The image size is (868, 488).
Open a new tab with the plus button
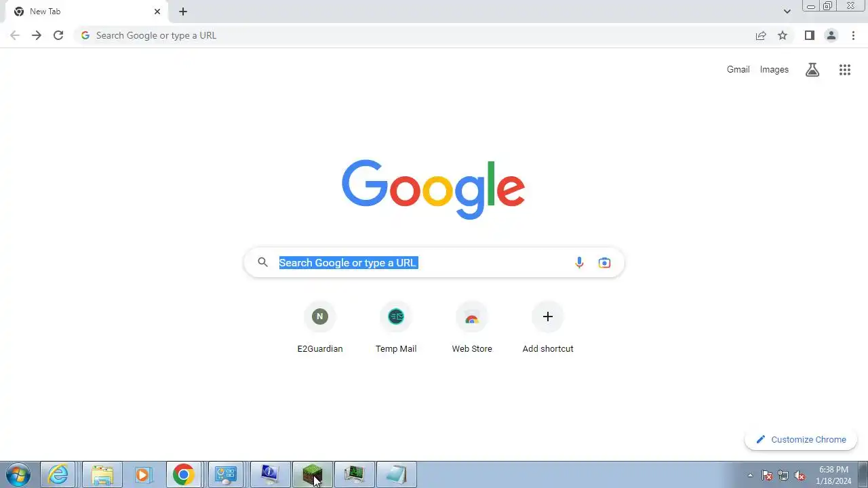point(183,12)
